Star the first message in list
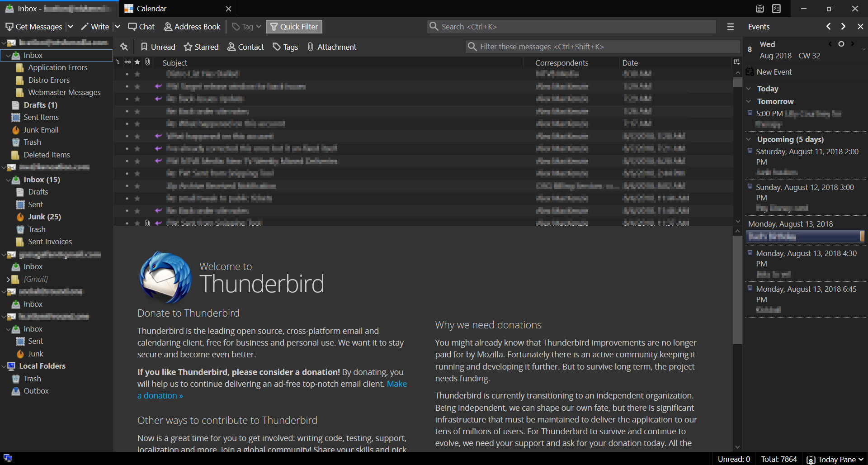The image size is (868, 465). [x=137, y=74]
